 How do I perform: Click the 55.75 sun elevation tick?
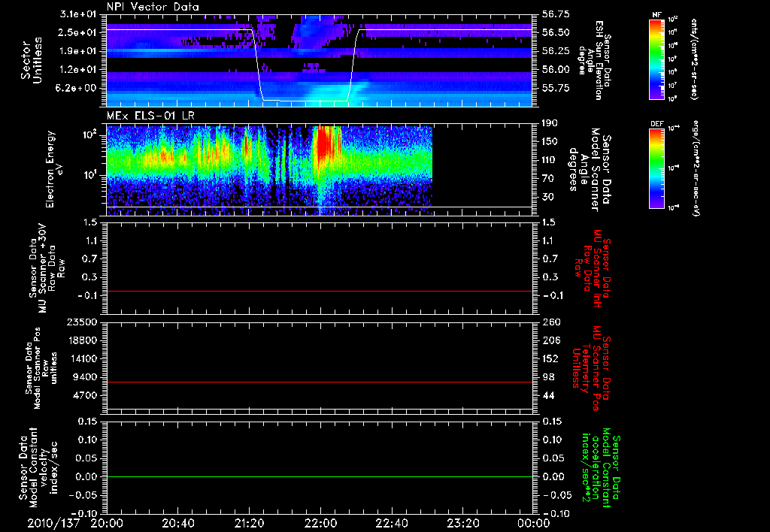pyautogui.click(x=556, y=89)
